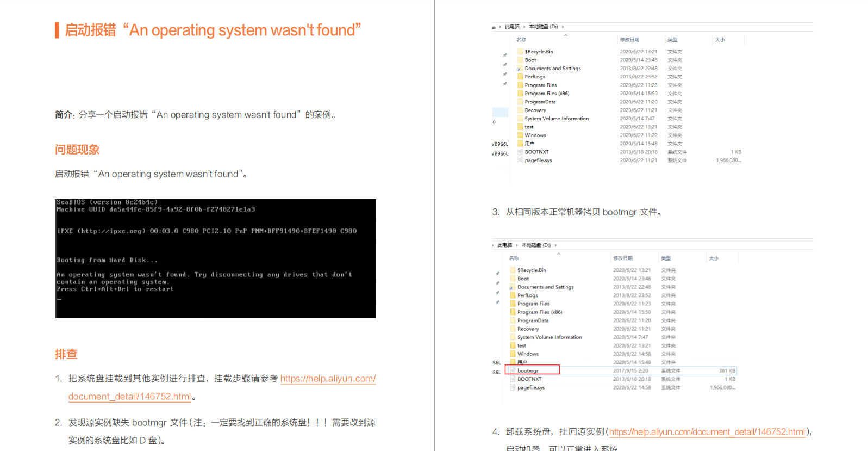Click the 简介 introduction line on the left page
The width and height of the screenshot is (868, 451).
pyautogui.click(x=197, y=115)
